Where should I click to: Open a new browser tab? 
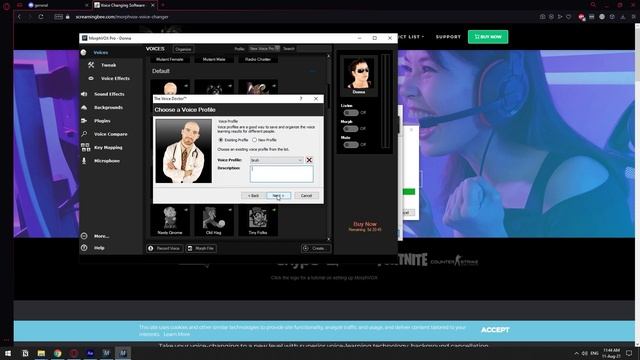[x=162, y=5]
